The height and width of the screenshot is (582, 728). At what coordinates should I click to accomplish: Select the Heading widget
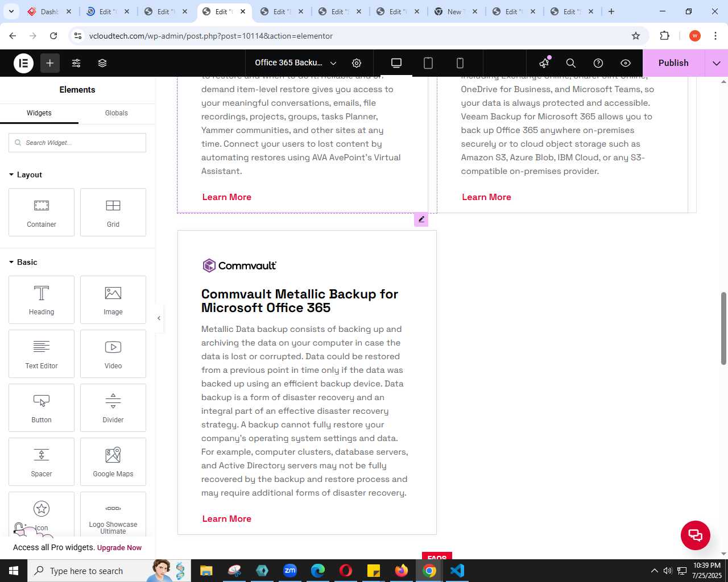coord(42,300)
